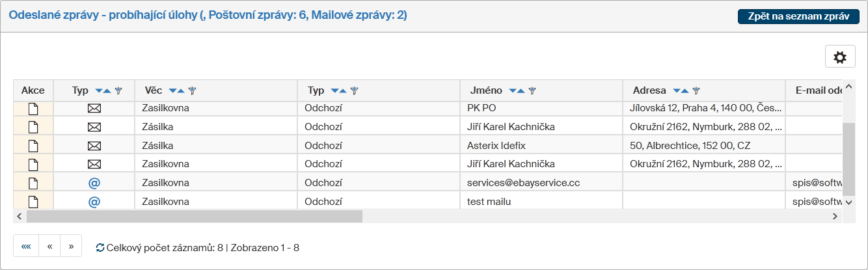This screenshot has height=270, width=868.
Task: Go to next page of records
Action: point(71,247)
